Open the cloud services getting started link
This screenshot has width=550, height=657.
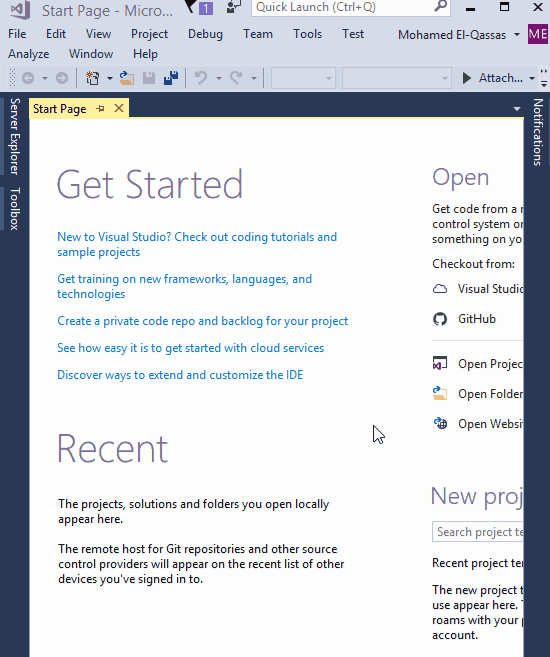[191, 348]
